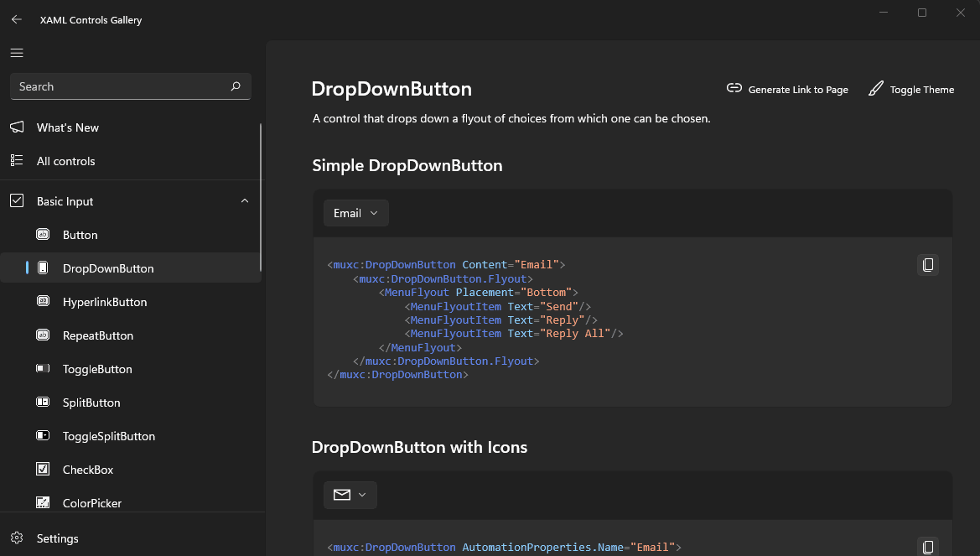This screenshot has height=556, width=980.
Task: Click the code line Text="Reply All"
Action: point(514,334)
